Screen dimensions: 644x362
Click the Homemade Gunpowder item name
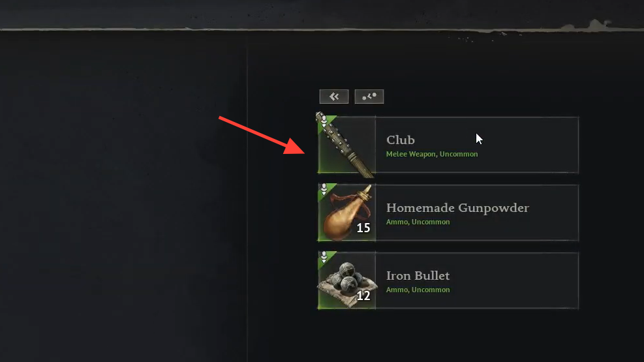pyautogui.click(x=457, y=208)
